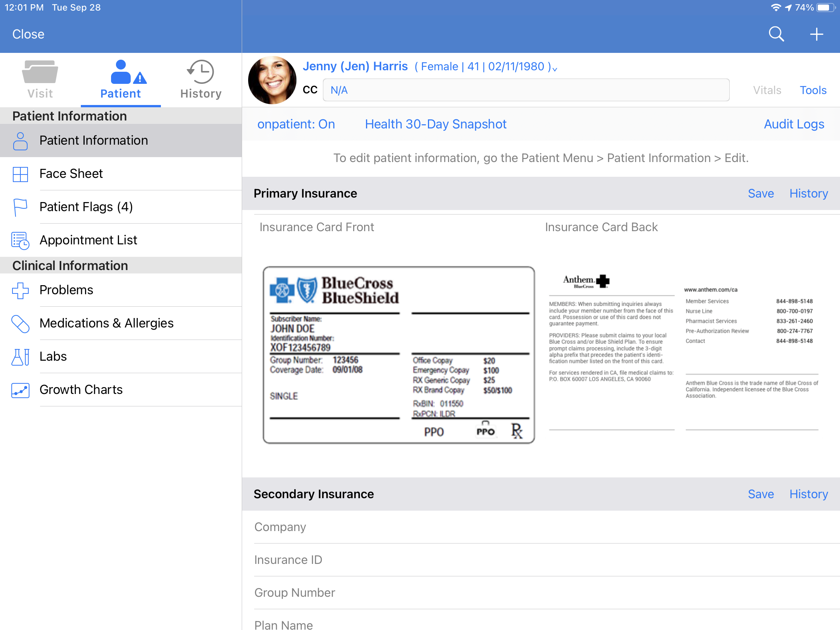Open Patient Flags (4)
The image size is (840, 630).
tap(121, 207)
